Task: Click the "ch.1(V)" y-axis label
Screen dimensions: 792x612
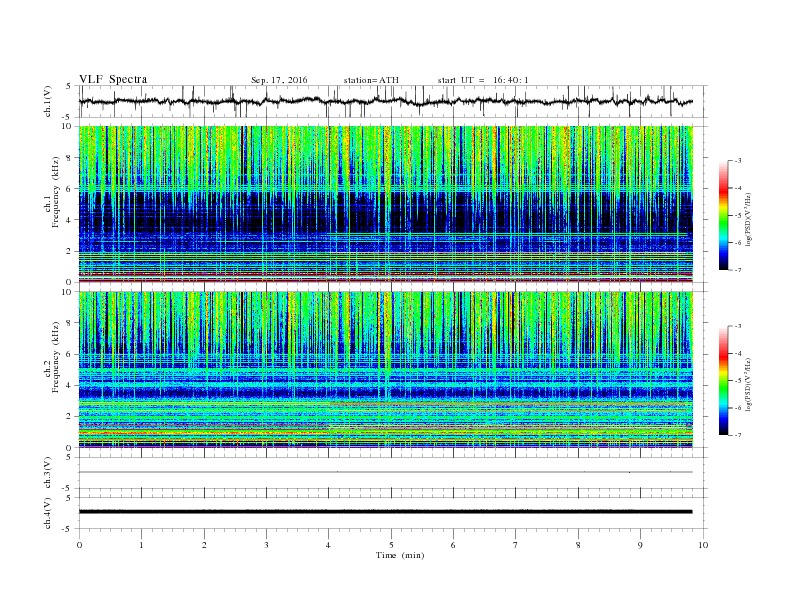Action: pyautogui.click(x=48, y=101)
